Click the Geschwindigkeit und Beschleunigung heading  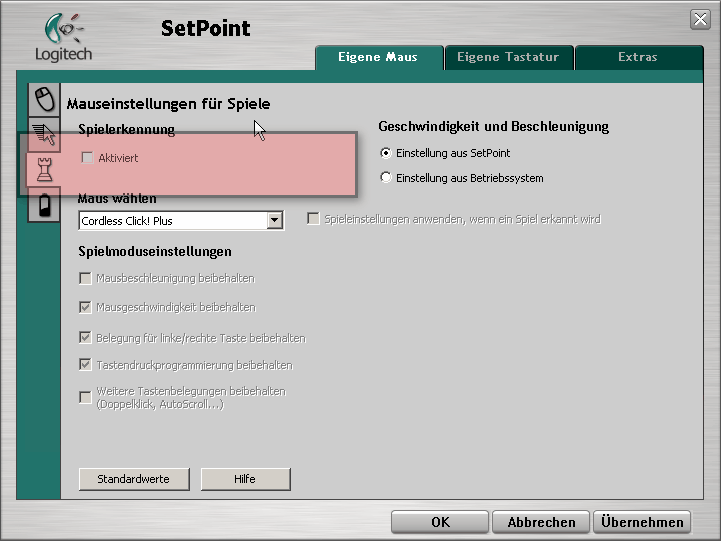(x=493, y=126)
